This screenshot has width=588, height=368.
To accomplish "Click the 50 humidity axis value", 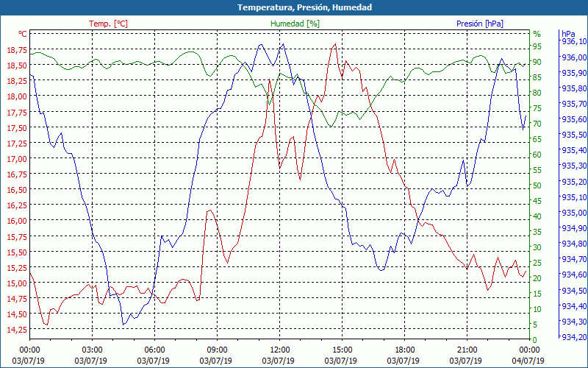I will 537,185.
